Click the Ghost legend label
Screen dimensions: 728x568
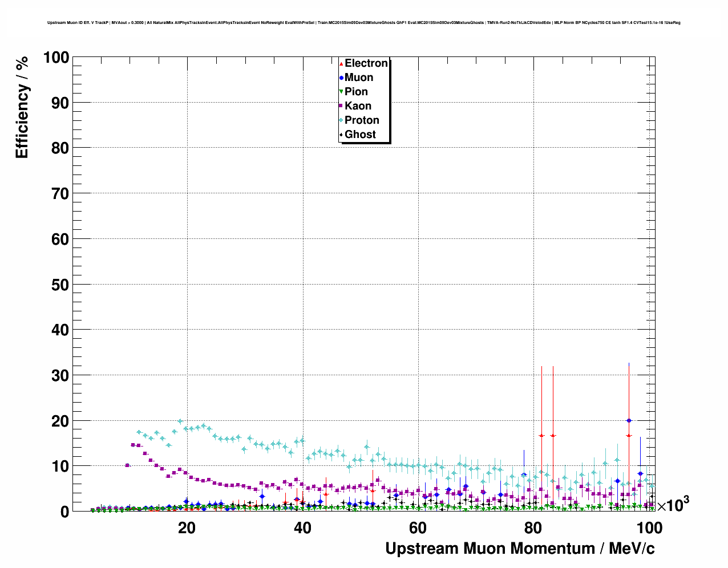(360, 135)
